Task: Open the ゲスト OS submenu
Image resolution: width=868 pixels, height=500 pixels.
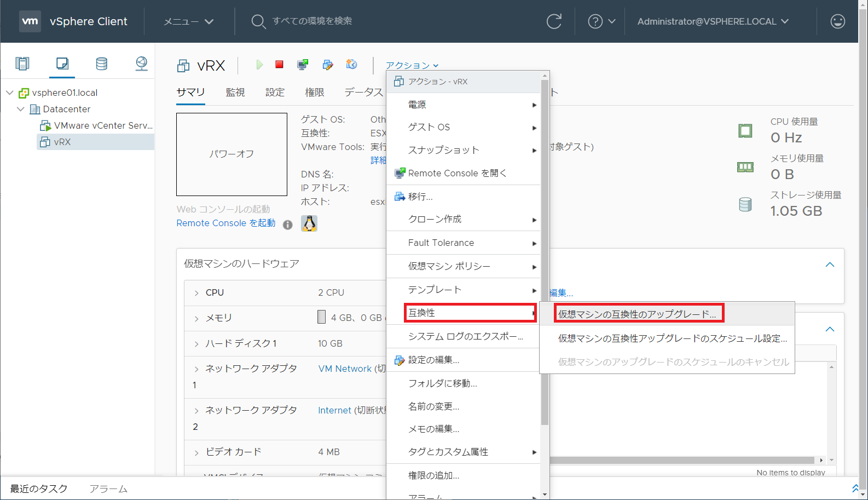Action: point(464,127)
